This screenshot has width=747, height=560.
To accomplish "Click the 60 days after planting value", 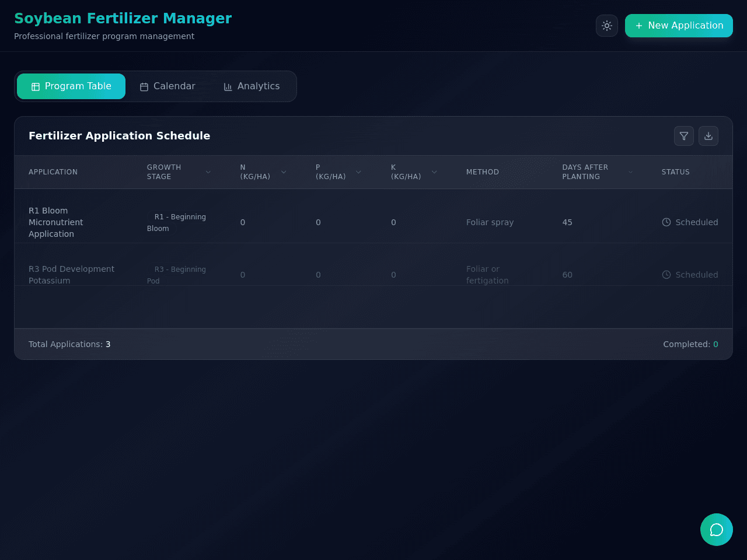I will click(567, 275).
